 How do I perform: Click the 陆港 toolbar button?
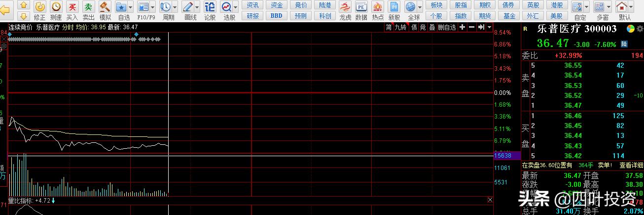point(325,5)
